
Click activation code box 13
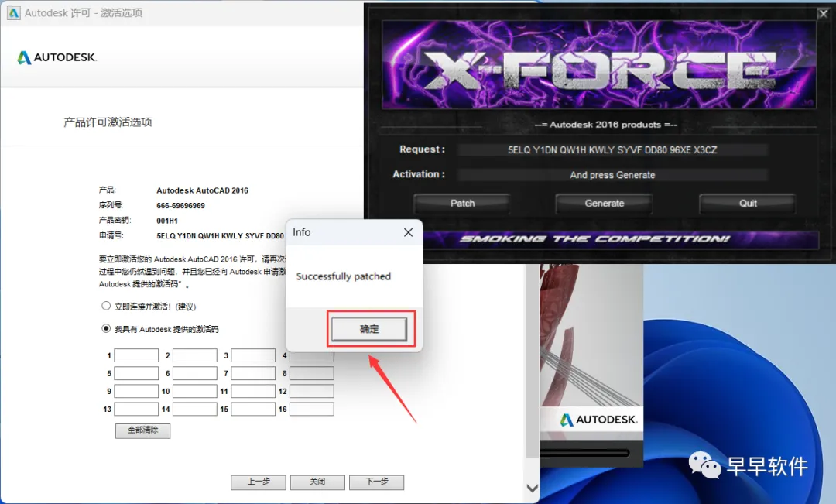136,409
